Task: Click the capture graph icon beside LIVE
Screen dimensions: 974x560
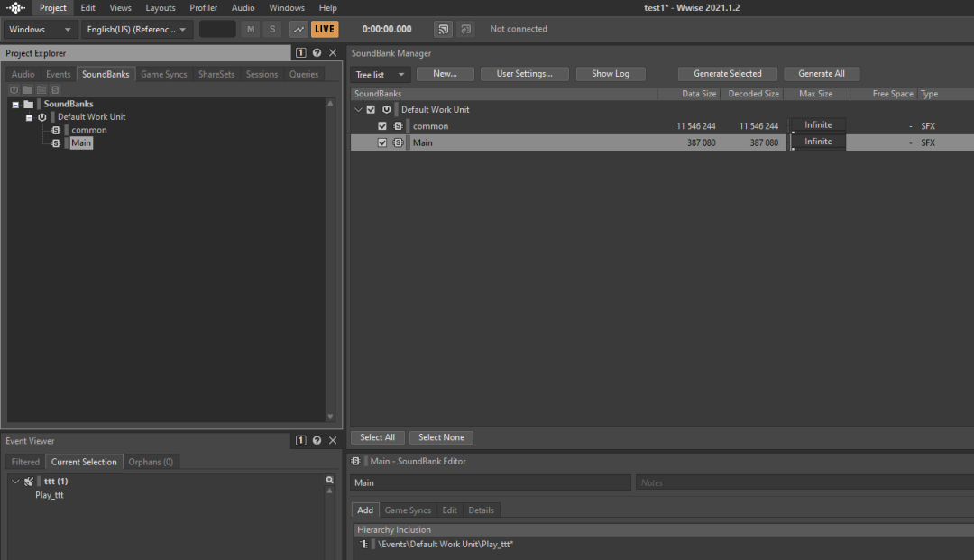Action: 299,29
